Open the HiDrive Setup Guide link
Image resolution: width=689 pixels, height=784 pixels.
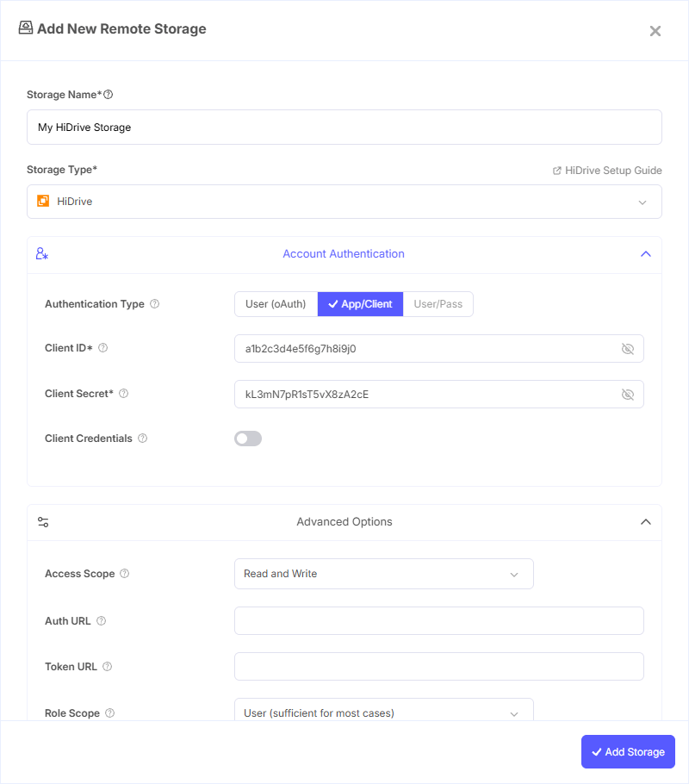pyautogui.click(x=607, y=171)
